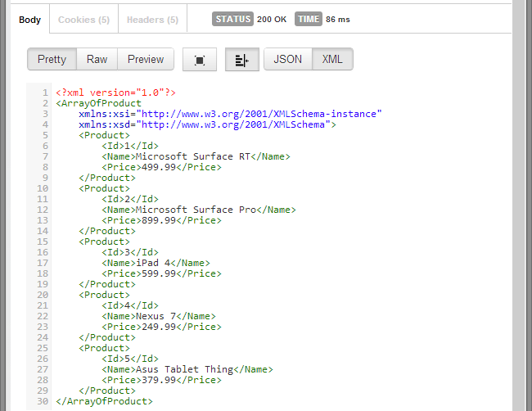The width and height of the screenshot is (532, 411).
Task: Select XML format button
Action: [x=332, y=59]
